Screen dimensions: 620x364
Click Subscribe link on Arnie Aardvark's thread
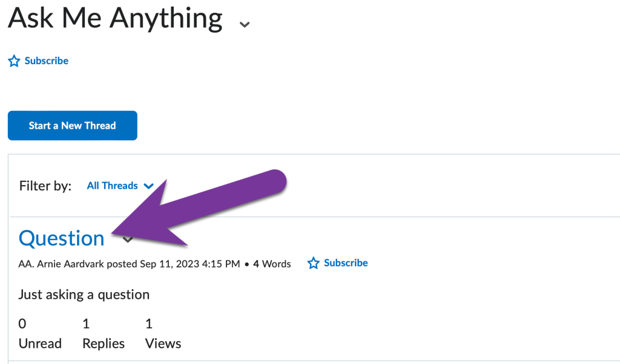tap(346, 263)
